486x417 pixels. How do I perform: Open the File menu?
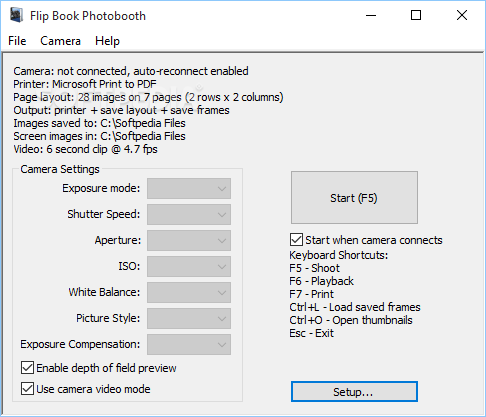17,41
